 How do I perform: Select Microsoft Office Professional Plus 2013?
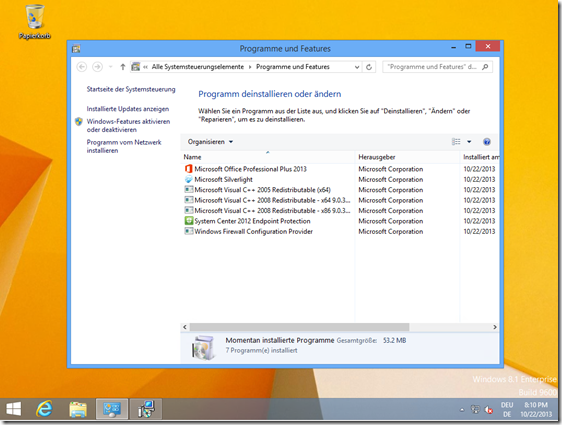251,169
